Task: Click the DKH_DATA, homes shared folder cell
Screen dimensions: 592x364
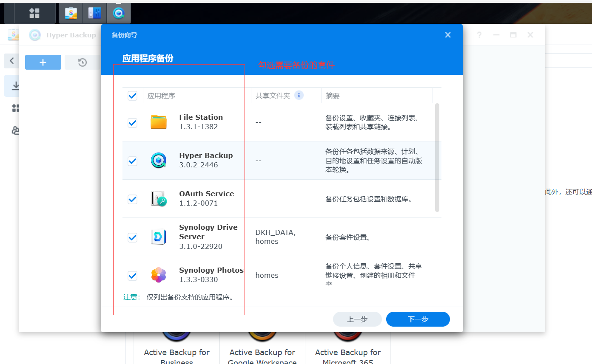Action: click(x=276, y=237)
